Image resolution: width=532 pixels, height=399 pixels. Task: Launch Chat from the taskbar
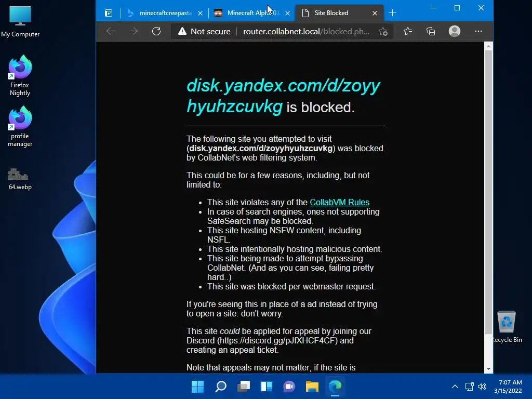[289, 387]
